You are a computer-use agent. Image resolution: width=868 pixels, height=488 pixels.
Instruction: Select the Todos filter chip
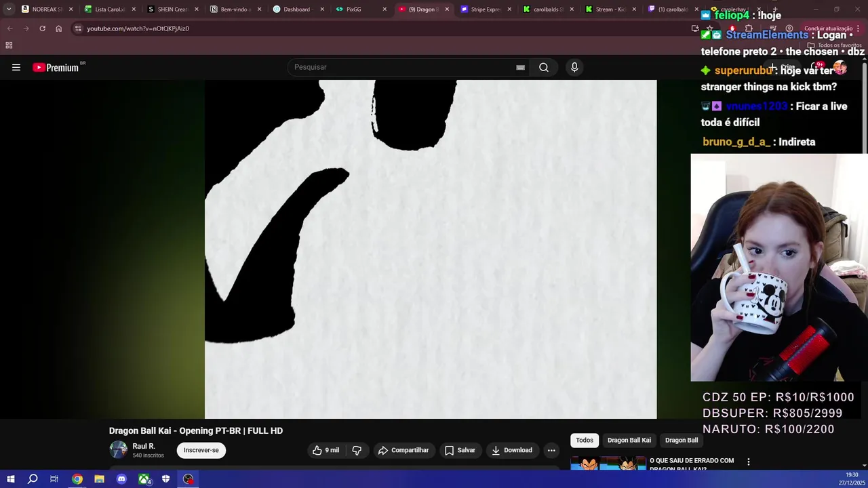[585, 440]
